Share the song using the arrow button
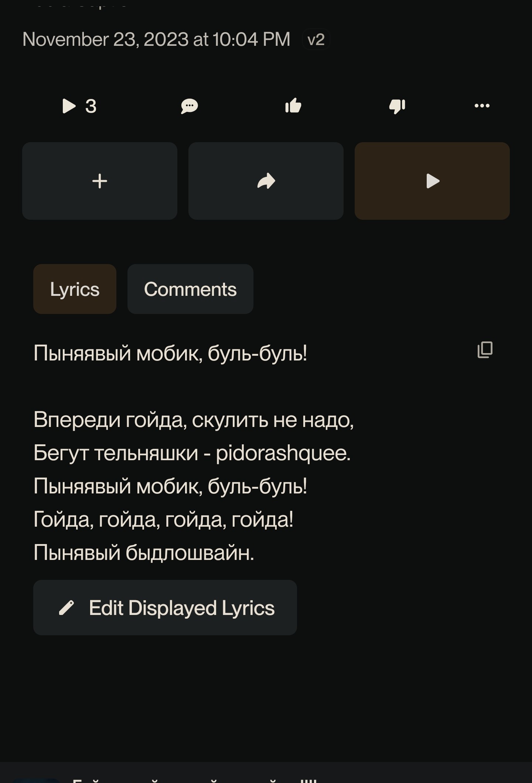Screen dimensions: 532x783 (266, 181)
